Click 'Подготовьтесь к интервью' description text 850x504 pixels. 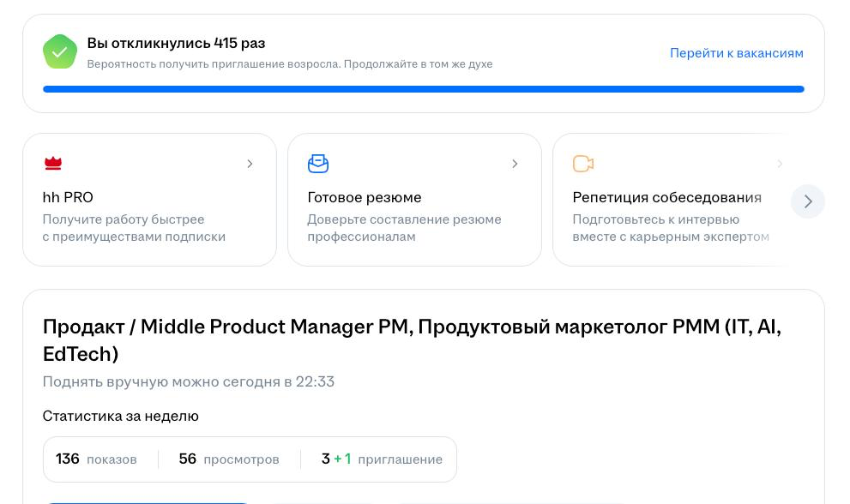[x=671, y=228]
